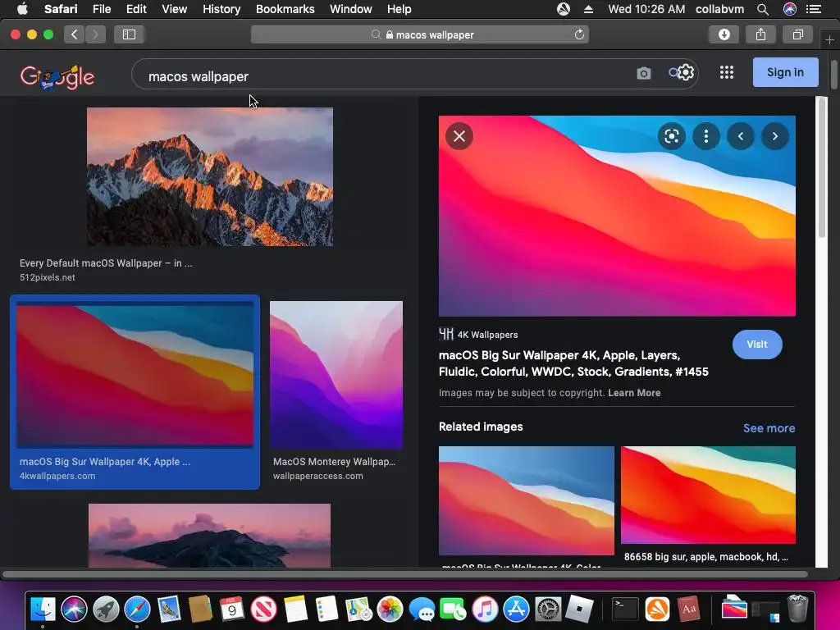Screen dimensions: 840x630
Task: Reload the page in Safari address bar
Action: [x=579, y=34]
